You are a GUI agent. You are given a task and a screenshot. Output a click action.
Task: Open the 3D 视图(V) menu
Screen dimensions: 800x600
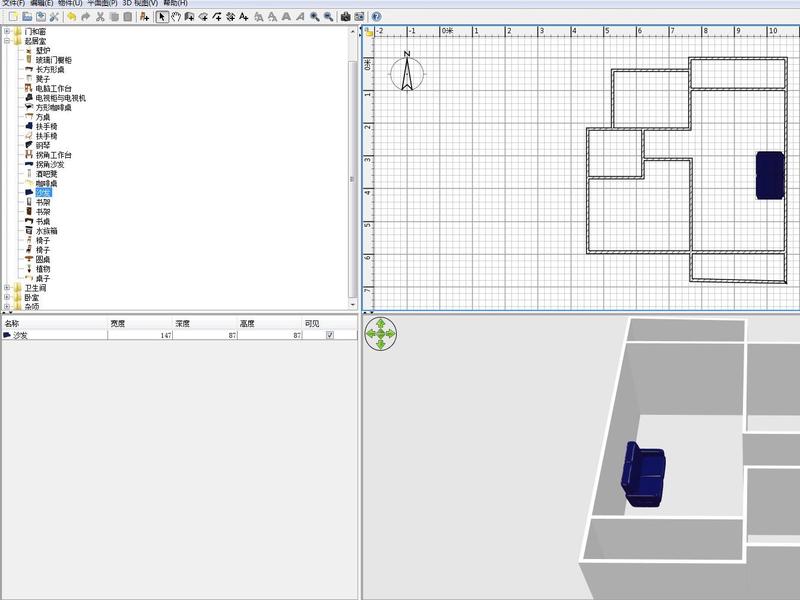point(140,3)
